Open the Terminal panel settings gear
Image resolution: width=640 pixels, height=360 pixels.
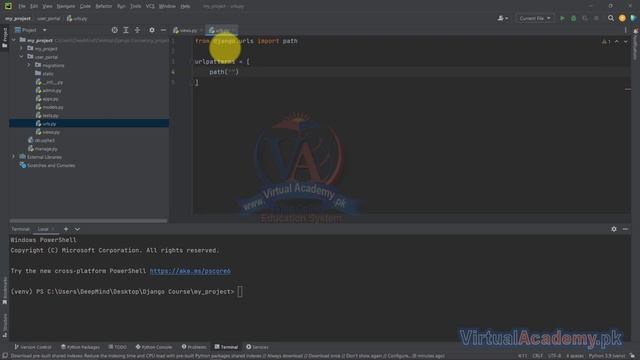[x=614, y=229]
